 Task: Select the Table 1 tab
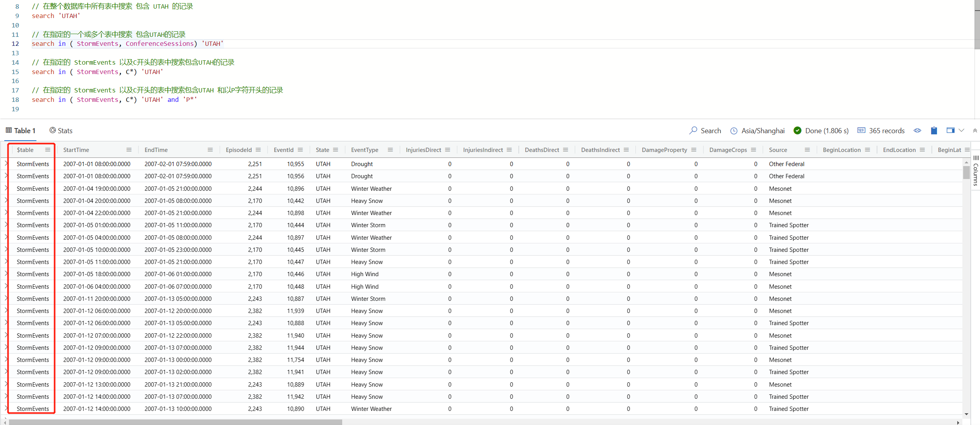point(21,131)
